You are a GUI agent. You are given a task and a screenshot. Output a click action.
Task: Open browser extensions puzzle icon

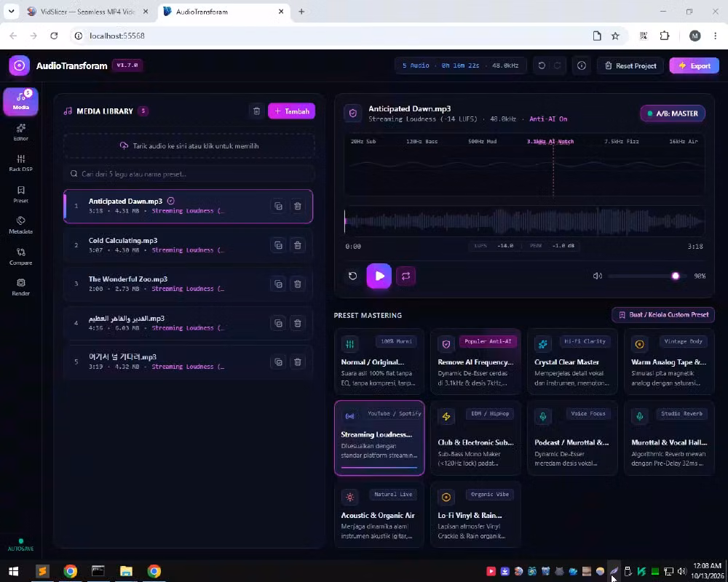pyautogui.click(x=665, y=36)
